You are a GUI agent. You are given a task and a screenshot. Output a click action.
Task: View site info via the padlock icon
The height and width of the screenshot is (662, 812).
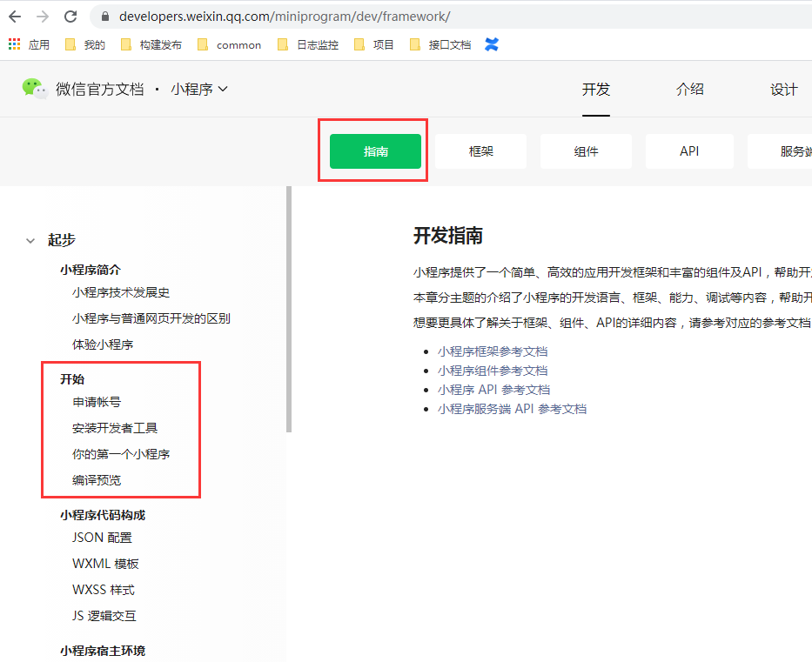coord(104,16)
